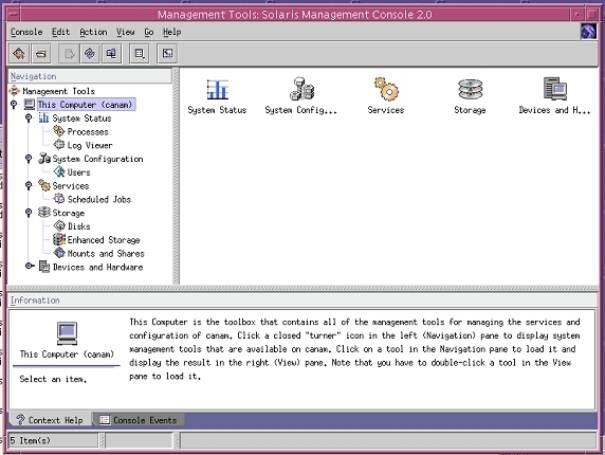Open the Action menu
This screenshot has width=605, height=455.
93,32
